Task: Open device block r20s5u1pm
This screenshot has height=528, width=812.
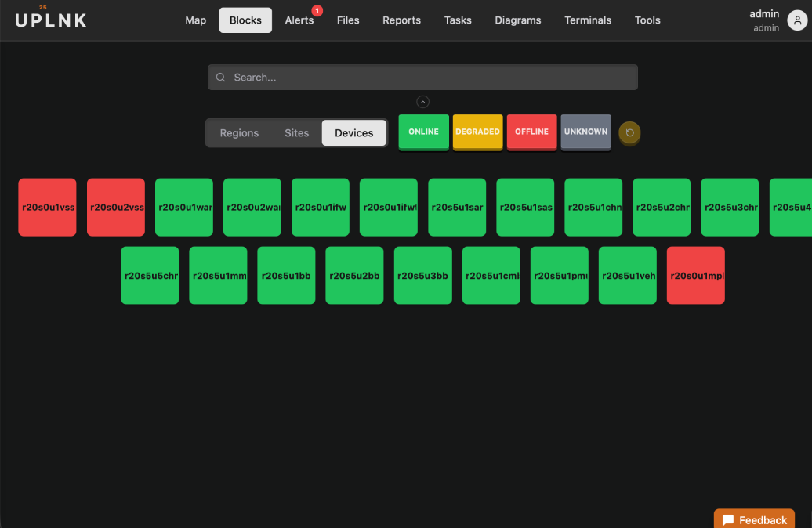Action: 560,276
